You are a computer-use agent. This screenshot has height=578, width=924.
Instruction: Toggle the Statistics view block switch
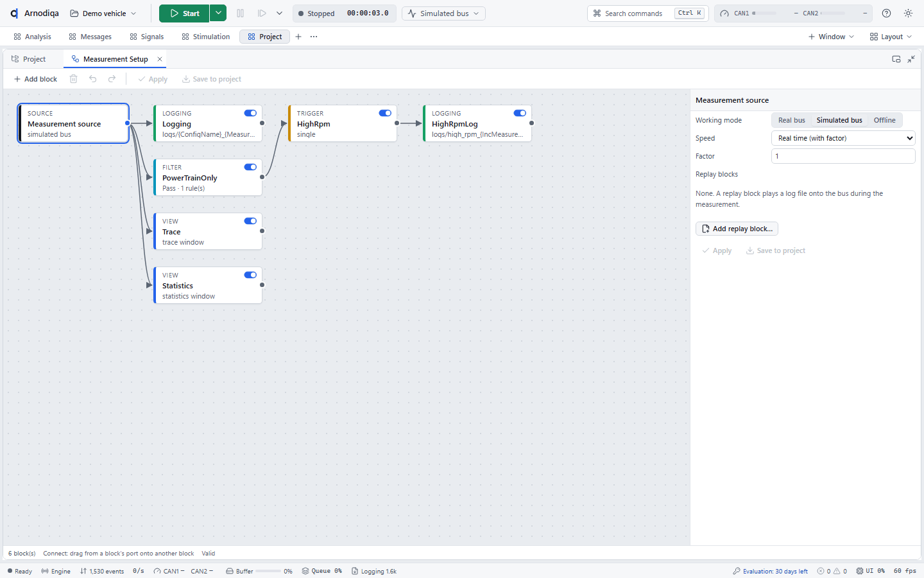pyautogui.click(x=250, y=275)
